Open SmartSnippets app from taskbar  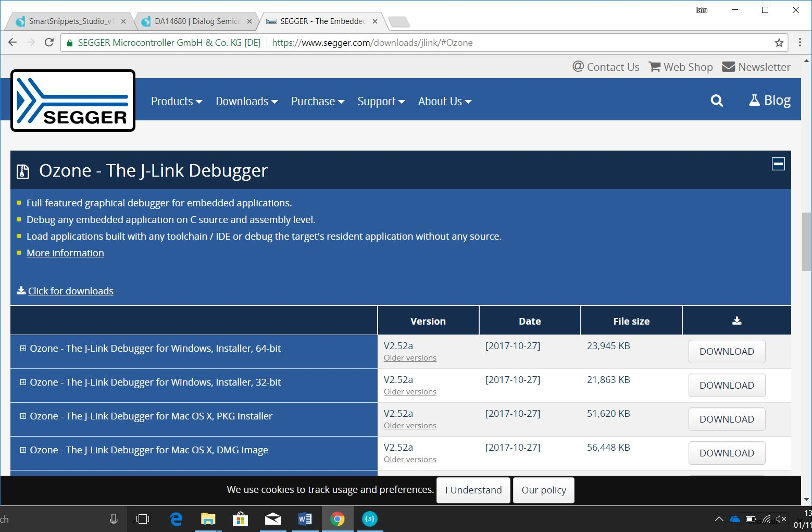pyautogui.click(x=370, y=519)
